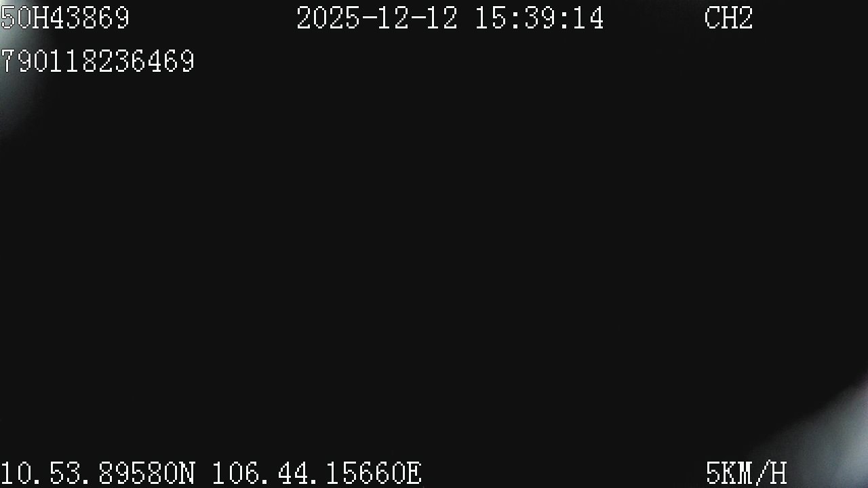Click the leading 7901 of the serial number
The width and height of the screenshot is (868, 488).
(x=33, y=62)
